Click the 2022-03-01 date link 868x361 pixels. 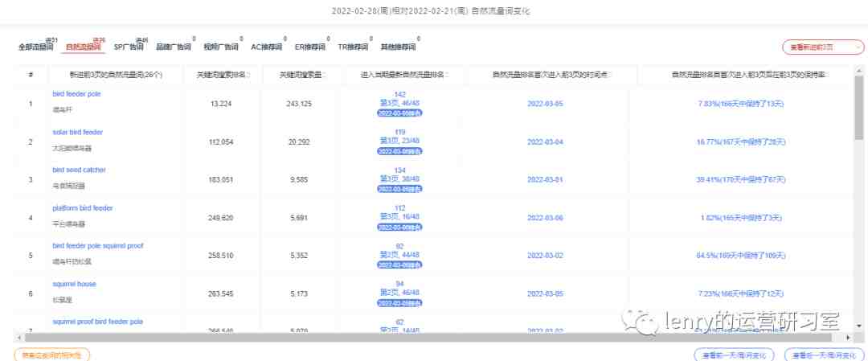click(545, 180)
